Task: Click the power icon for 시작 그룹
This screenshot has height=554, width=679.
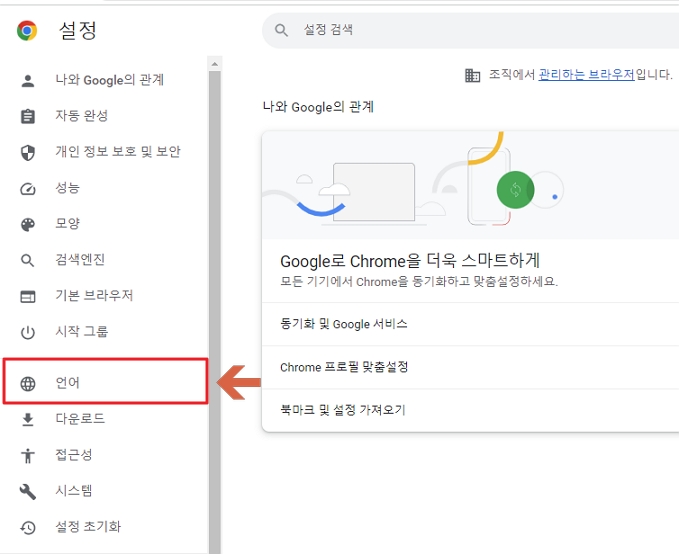Action: 28,332
